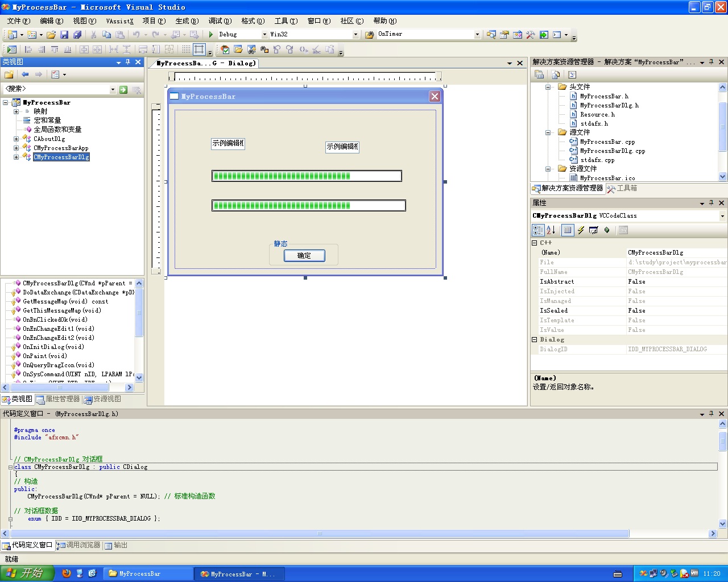Open the Debug configuration dropdown
This screenshot has height=582, width=728.
[264, 35]
